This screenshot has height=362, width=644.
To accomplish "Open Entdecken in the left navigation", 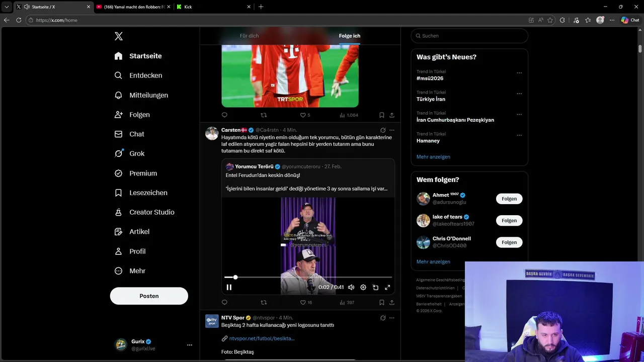I will [x=138, y=75].
